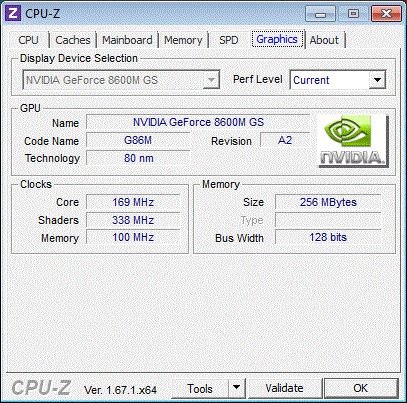Show the About tab
Viewport: 407px width, 403px height.
[324, 40]
